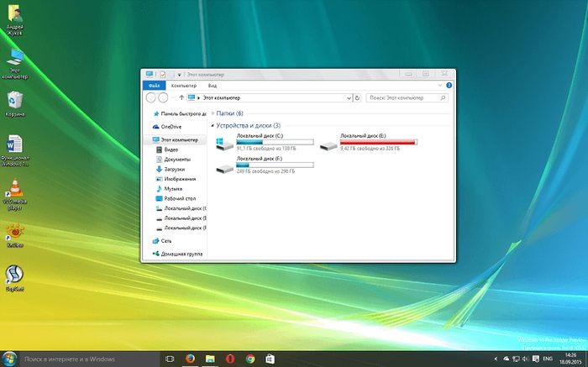The image size is (588, 367).
Task: Open Recycle Bin (Корзина) desktop icon
Action: point(15,101)
